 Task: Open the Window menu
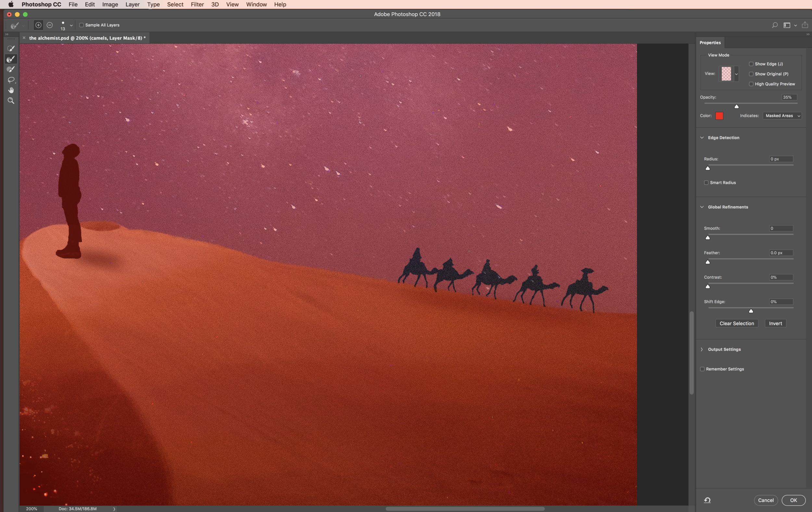point(256,4)
